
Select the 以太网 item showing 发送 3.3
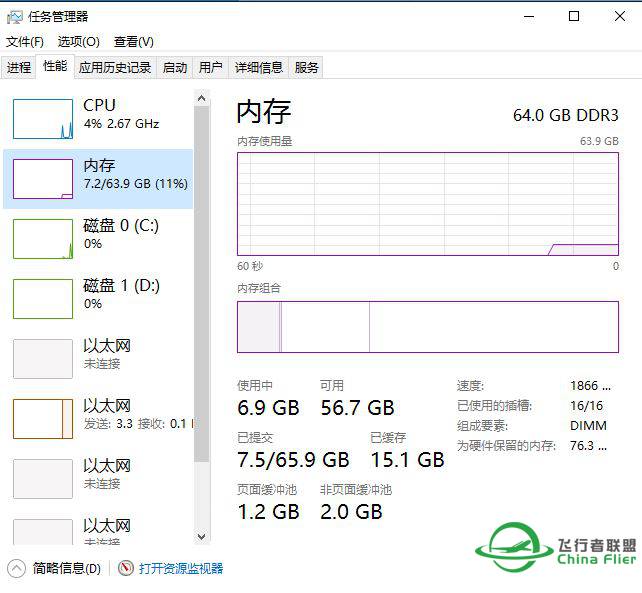pos(98,419)
